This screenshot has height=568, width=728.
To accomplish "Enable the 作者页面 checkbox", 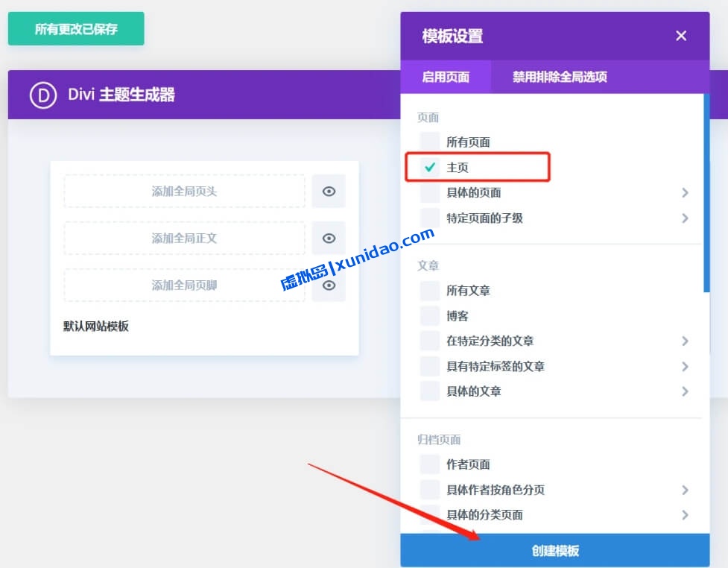I will click(428, 464).
